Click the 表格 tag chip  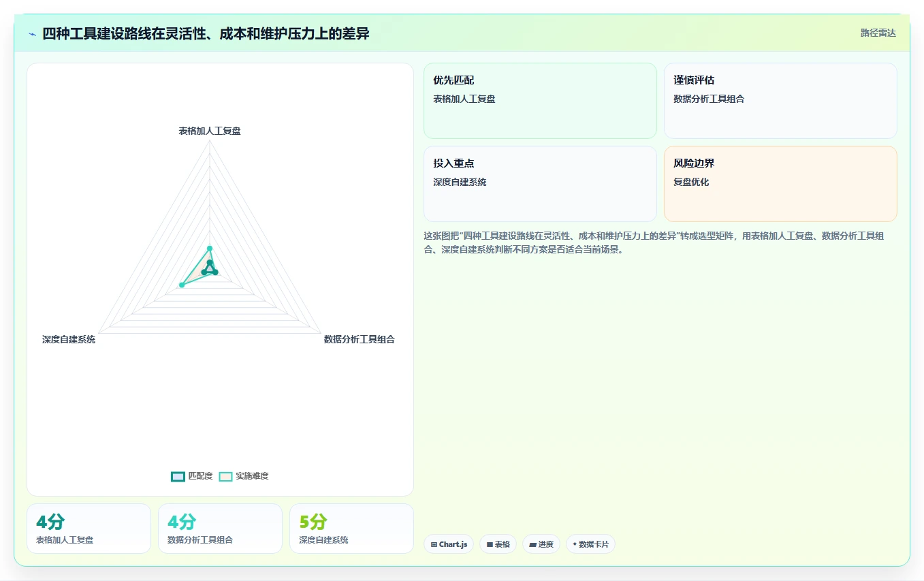(498, 544)
